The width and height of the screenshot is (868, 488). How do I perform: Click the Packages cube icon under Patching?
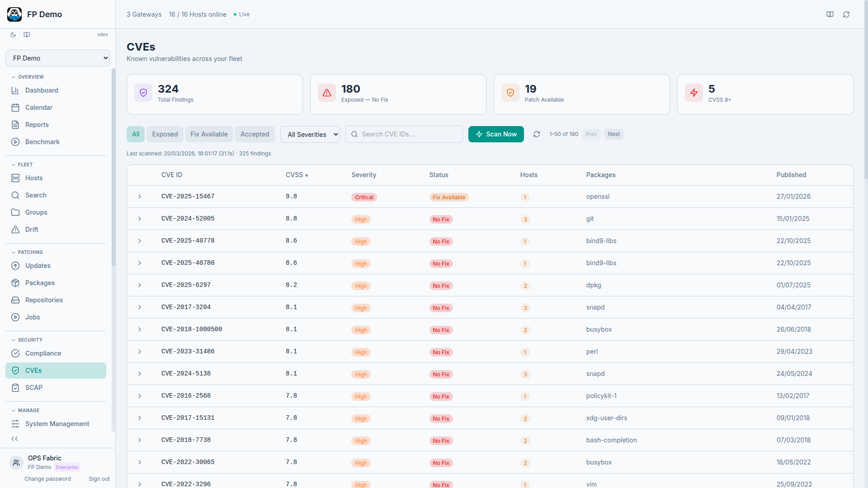point(15,283)
